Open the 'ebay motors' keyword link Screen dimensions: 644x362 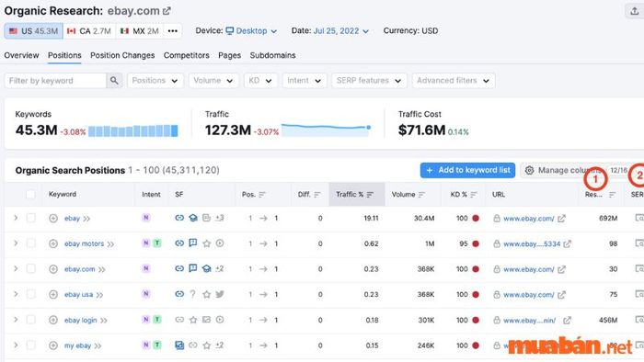85,243
